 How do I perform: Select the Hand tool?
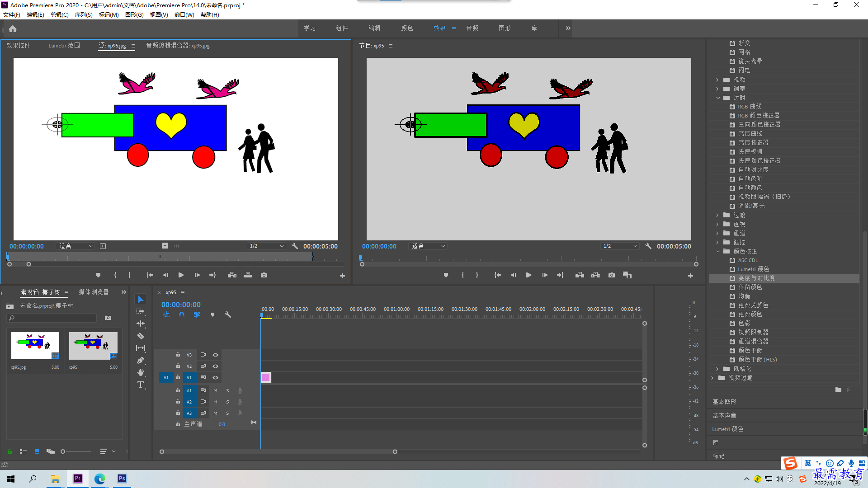tap(141, 372)
